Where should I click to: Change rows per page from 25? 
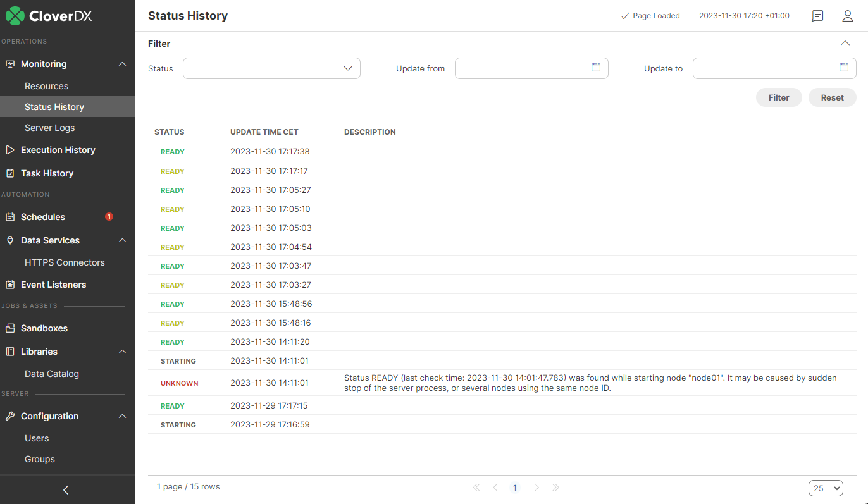[x=826, y=488]
